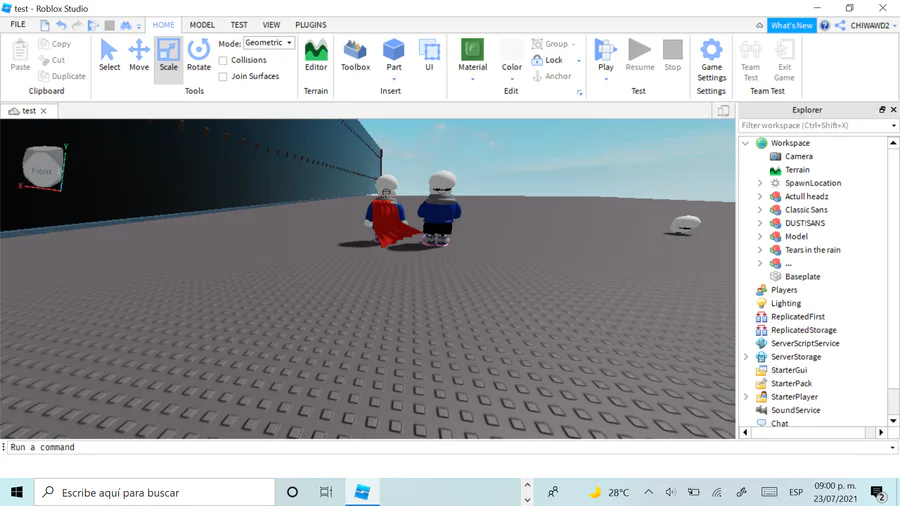Select Camera in Explorer

(798, 157)
